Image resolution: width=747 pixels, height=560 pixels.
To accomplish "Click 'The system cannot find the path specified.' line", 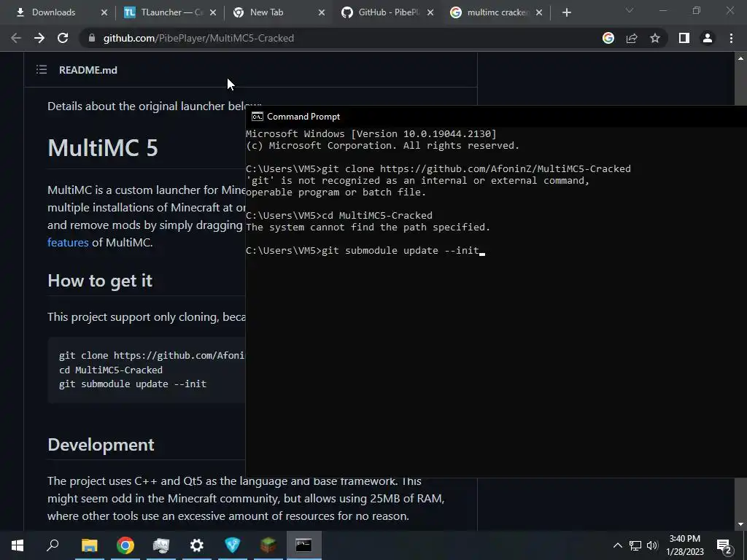I will coord(368,227).
